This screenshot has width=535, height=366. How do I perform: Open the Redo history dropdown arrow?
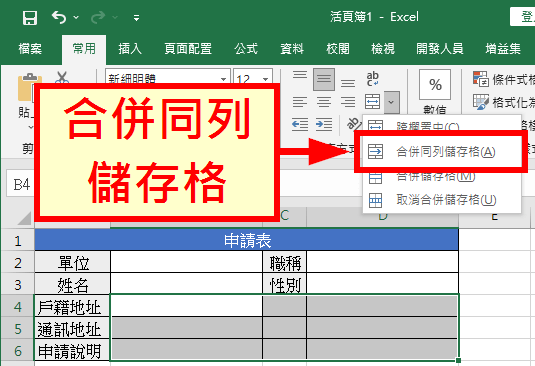pyautogui.click(x=115, y=17)
